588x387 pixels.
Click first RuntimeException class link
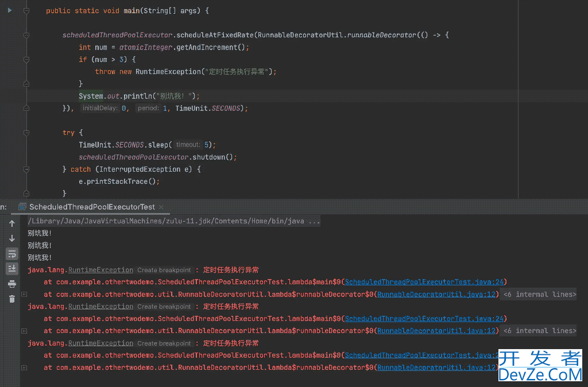click(100, 270)
